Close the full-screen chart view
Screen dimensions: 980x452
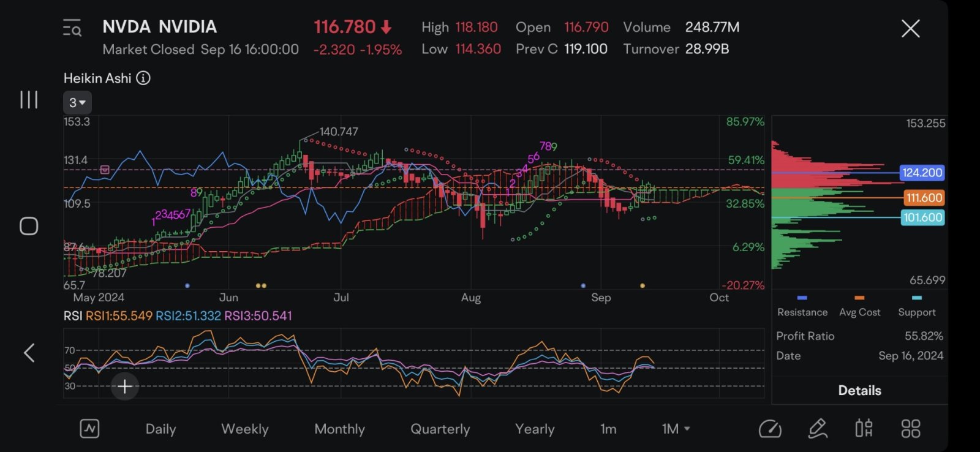pos(910,28)
